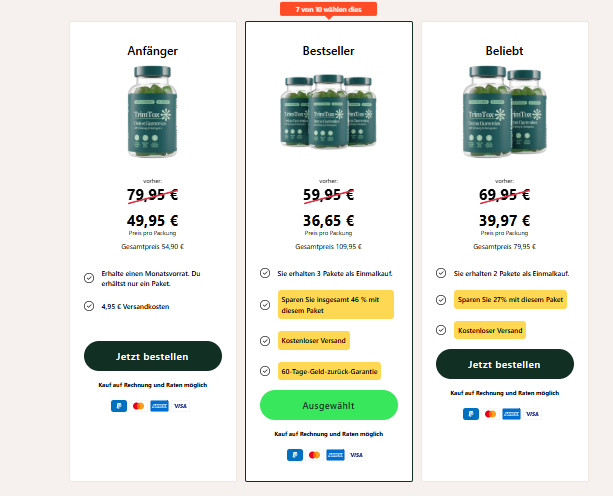Click the PayPal icon in the Anfänger card

(x=119, y=406)
